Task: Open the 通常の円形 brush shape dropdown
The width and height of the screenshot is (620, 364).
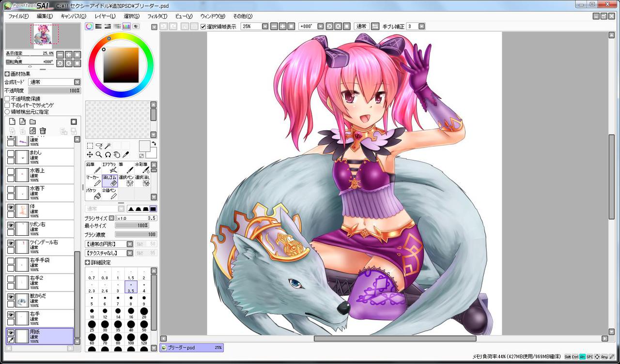Action: pos(130,244)
